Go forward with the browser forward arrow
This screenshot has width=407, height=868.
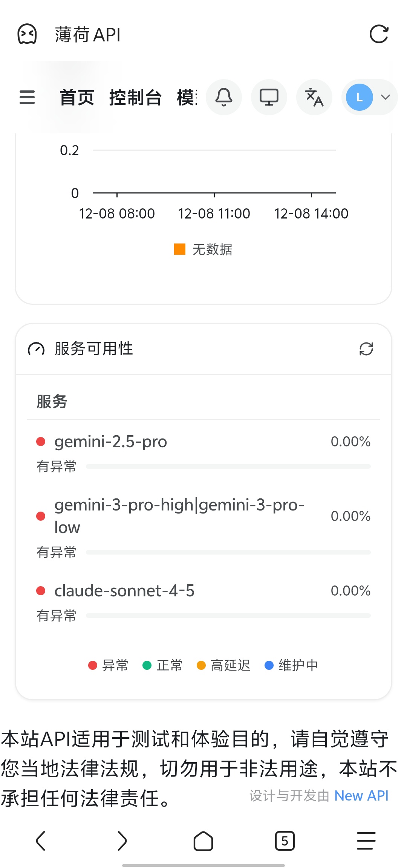122,841
